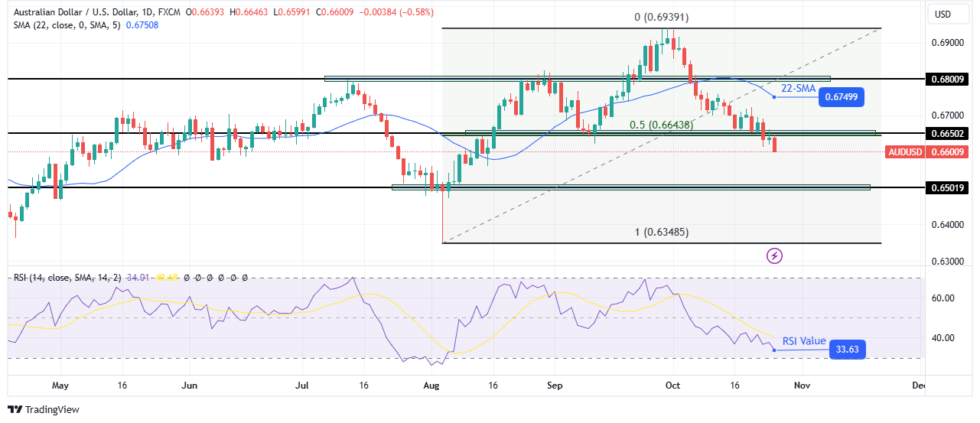The height and width of the screenshot is (423, 980).
Task: Click the RSI Value text annotation
Action: [x=803, y=341]
